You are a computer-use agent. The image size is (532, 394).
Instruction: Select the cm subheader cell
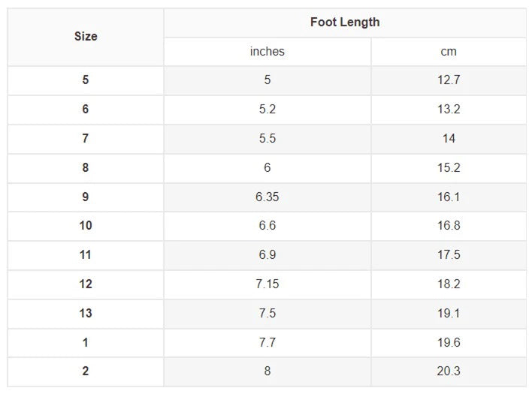(x=449, y=52)
